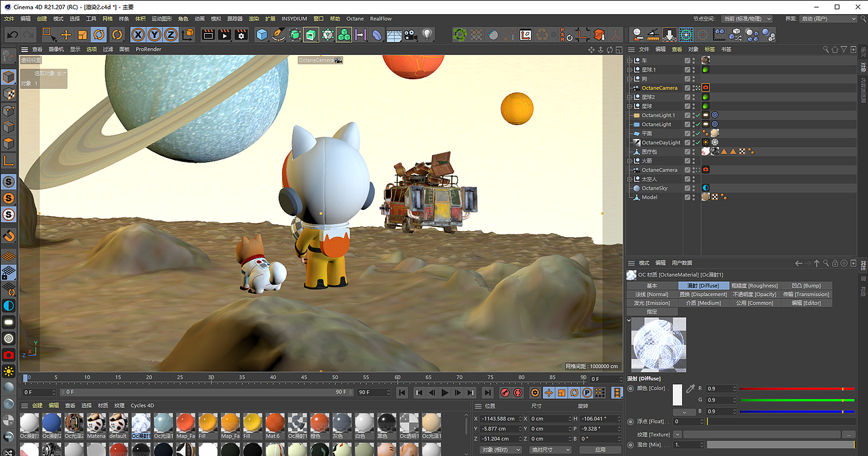
Task: Open the 绝对尺寸 dropdown
Action: [x=550, y=449]
